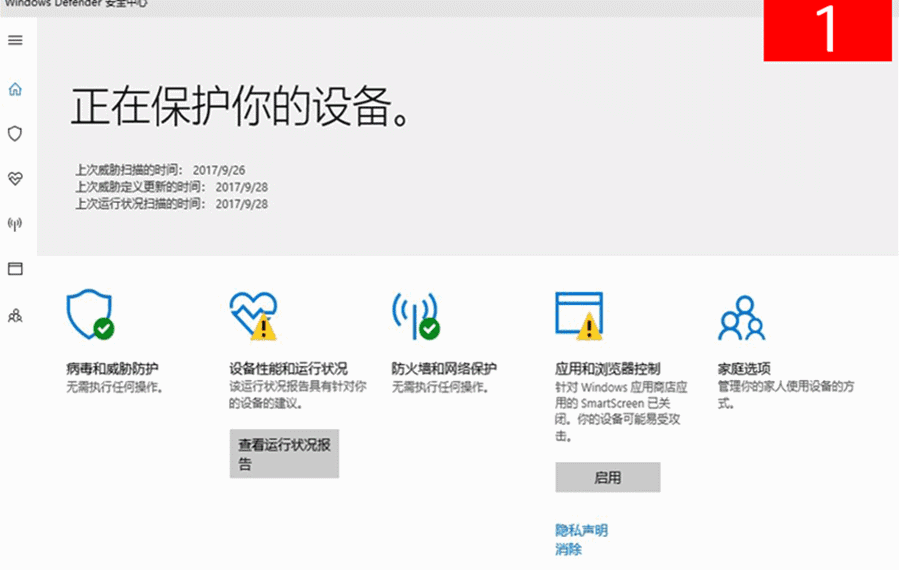Open app browser window icon in sidebar
The width and height of the screenshot is (899, 570).
tap(15, 268)
